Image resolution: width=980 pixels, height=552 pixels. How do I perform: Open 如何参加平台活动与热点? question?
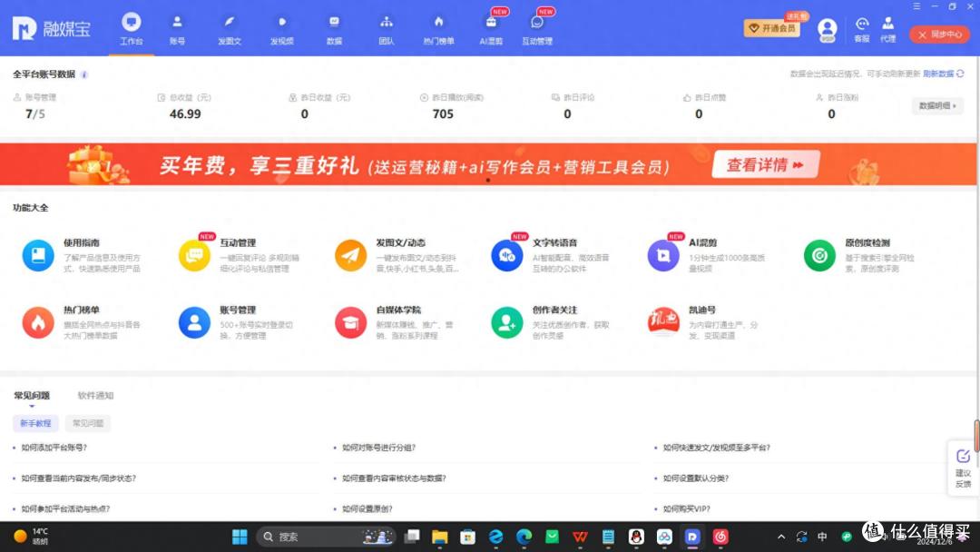click(65, 508)
